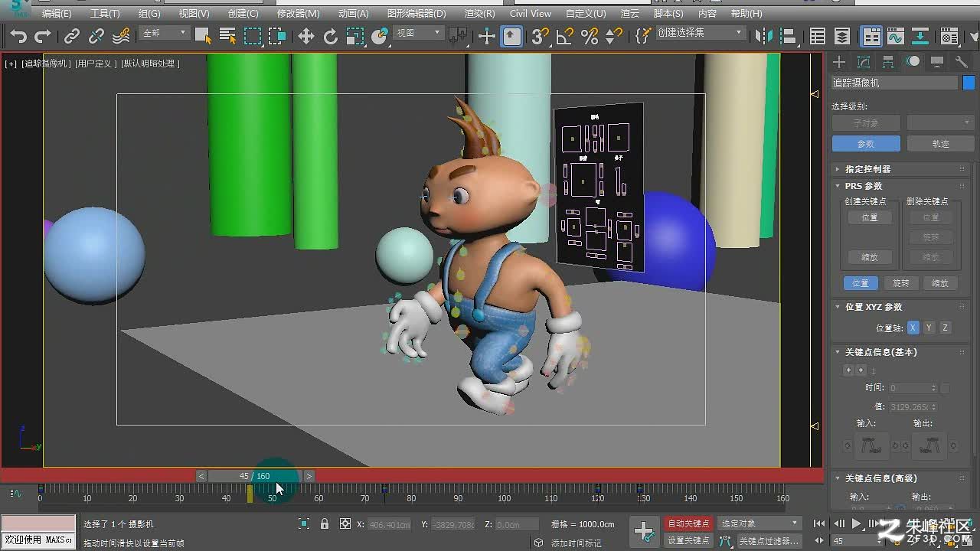The image size is (980, 551).
Task: Open Scene Explorer toggle icon
Action: point(818,36)
